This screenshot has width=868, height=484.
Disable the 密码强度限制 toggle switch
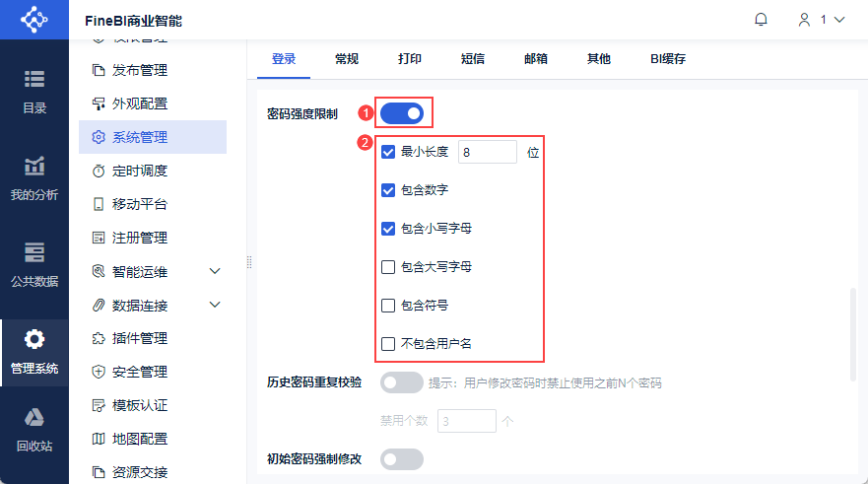click(402, 113)
